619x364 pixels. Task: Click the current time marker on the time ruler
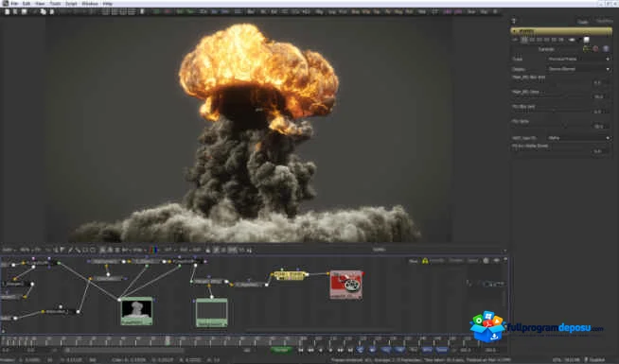168,340
